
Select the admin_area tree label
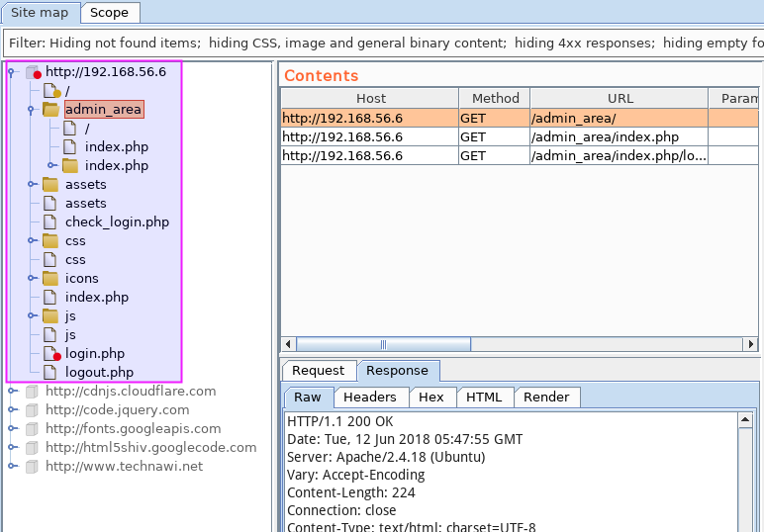pyautogui.click(x=104, y=109)
